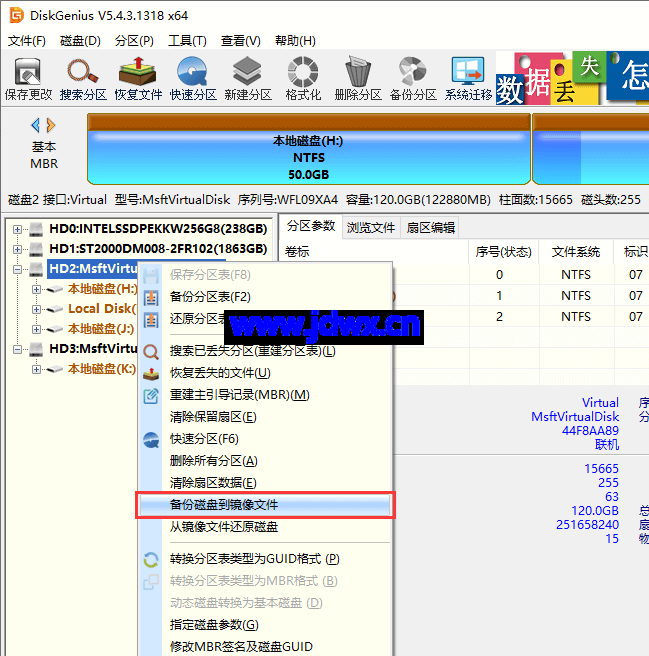
Task: Click the 系统迁移 system migration icon
Action: (468, 79)
